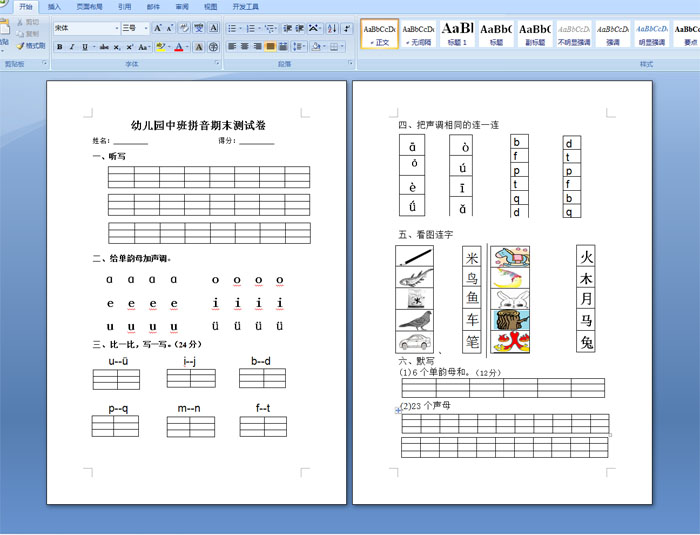The height and width of the screenshot is (535, 700).
Task: Click the character border (A) icon
Action: (213, 28)
